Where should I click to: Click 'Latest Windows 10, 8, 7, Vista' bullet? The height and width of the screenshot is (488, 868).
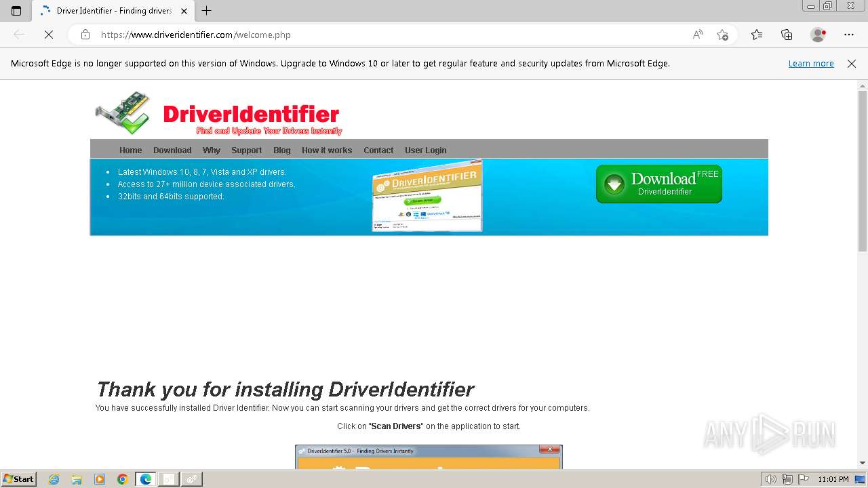click(x=202, y=172)
